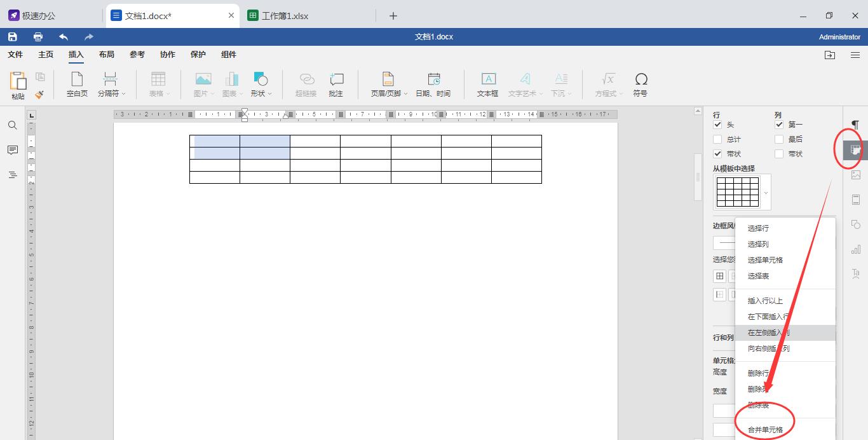Uncheck the 头 row checkbox
Image resolution: width=868 pixels, height=440 pixels.
point(717,125)
